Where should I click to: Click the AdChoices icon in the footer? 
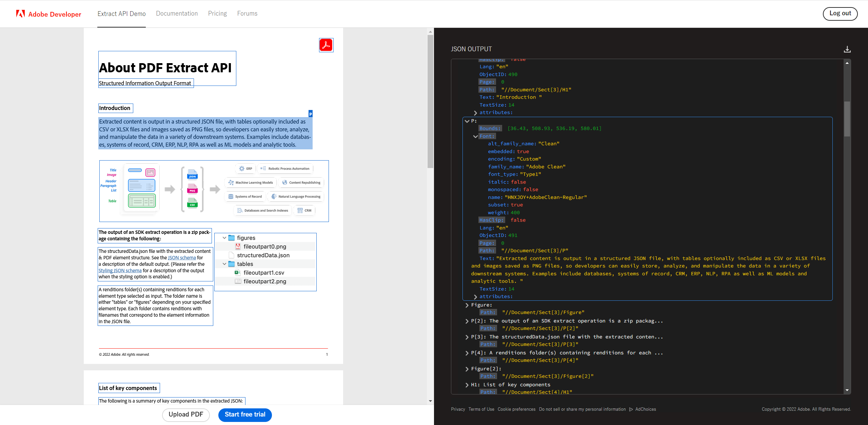click(x=631, y=409)
